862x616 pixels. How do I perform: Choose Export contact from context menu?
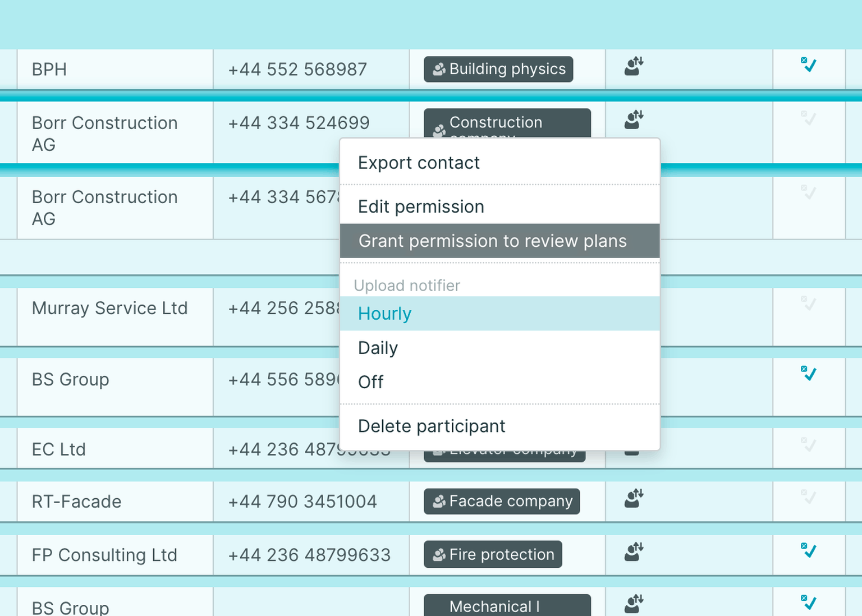pyautogui.click(x=419, y=163)
